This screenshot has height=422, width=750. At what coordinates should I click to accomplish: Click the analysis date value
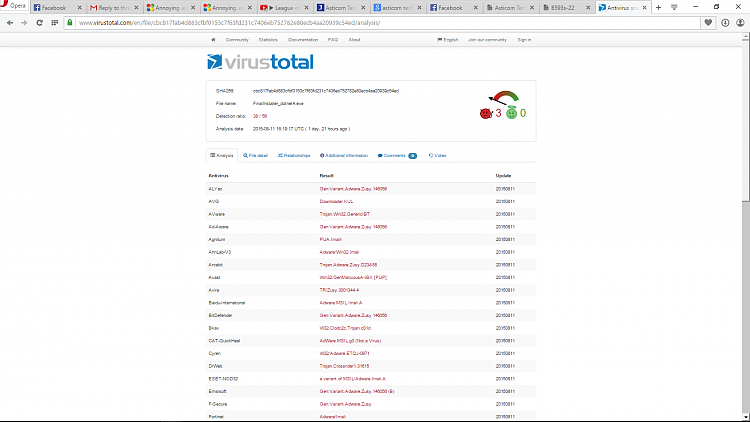[301, 129]
